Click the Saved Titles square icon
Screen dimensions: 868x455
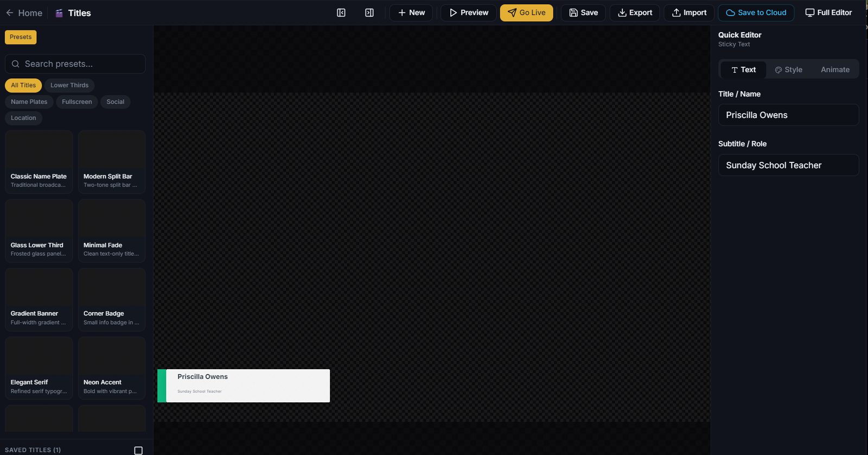pos(138,450)
